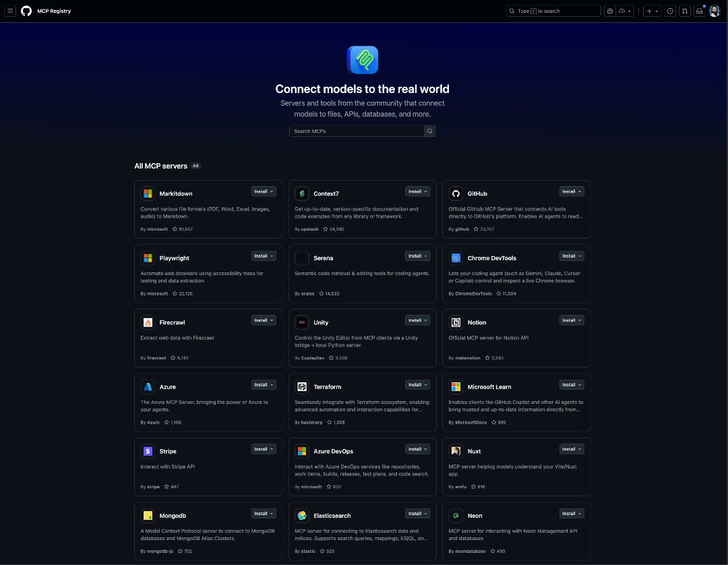Click the Azure DevOps server icon
This screenshot has height=565, width=728.
point(302,451)
